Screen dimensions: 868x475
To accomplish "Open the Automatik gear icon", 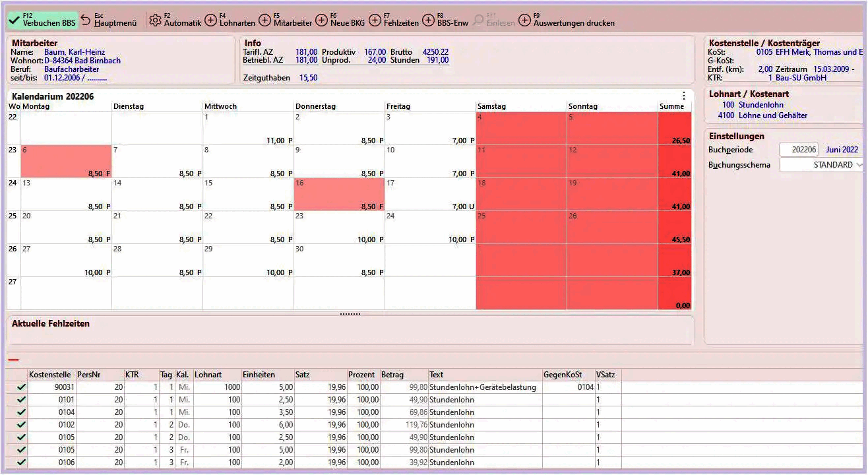I will [x=155, y=20].
